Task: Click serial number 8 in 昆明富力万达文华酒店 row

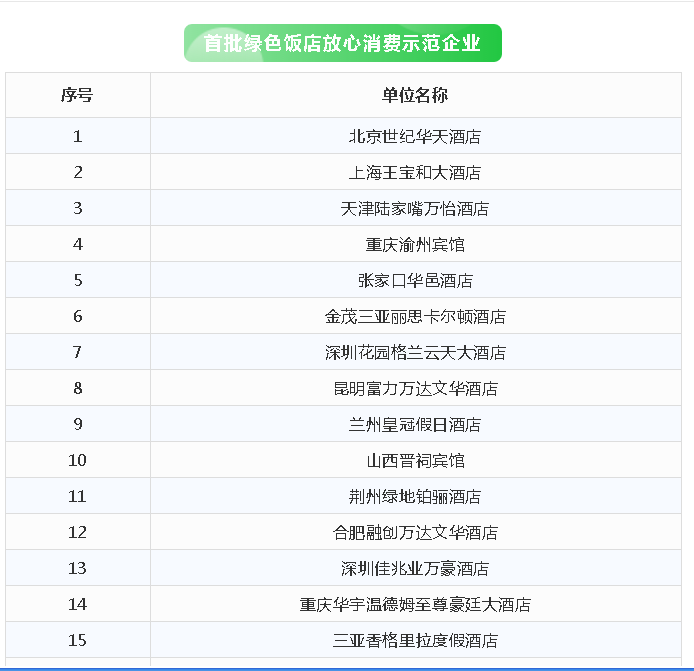Action: pyautogui.click(x=77, y=389)
